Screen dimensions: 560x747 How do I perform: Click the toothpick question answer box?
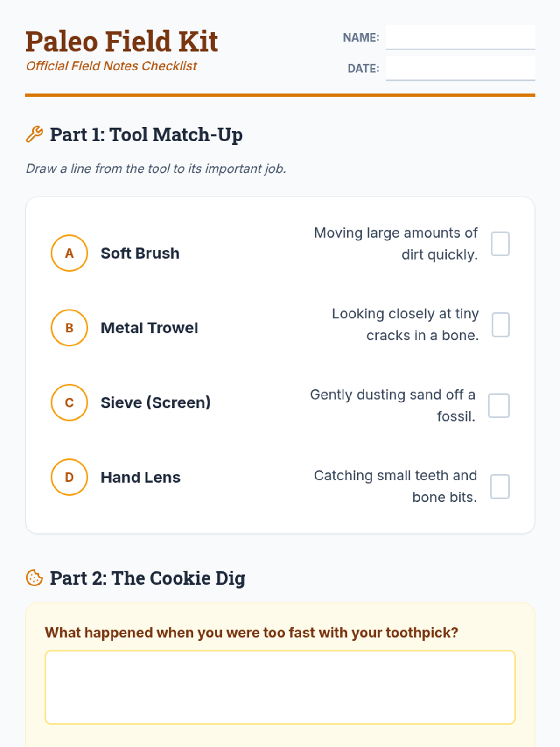[x=280, y=687]
